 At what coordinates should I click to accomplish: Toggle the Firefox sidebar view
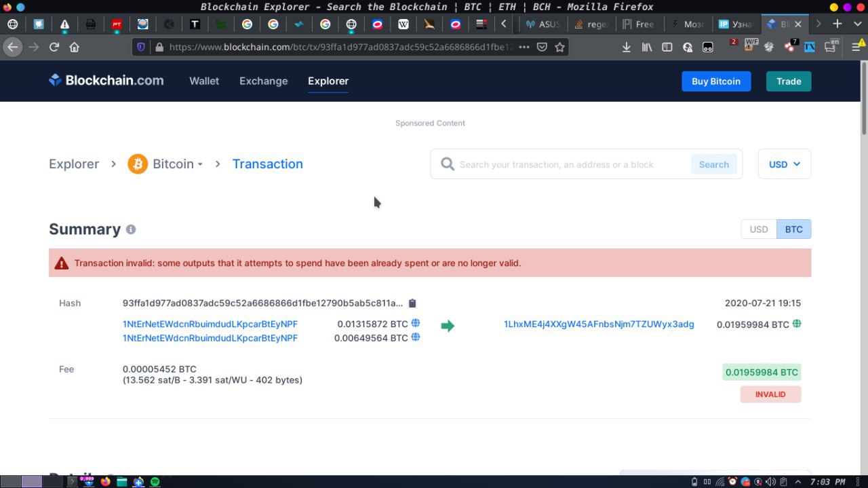(x=667, y=47)
